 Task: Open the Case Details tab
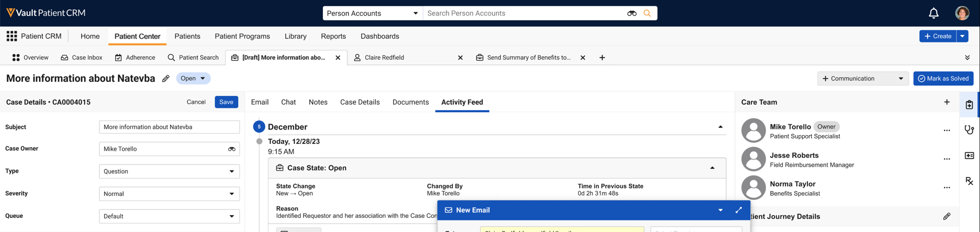tap(360, 102)
